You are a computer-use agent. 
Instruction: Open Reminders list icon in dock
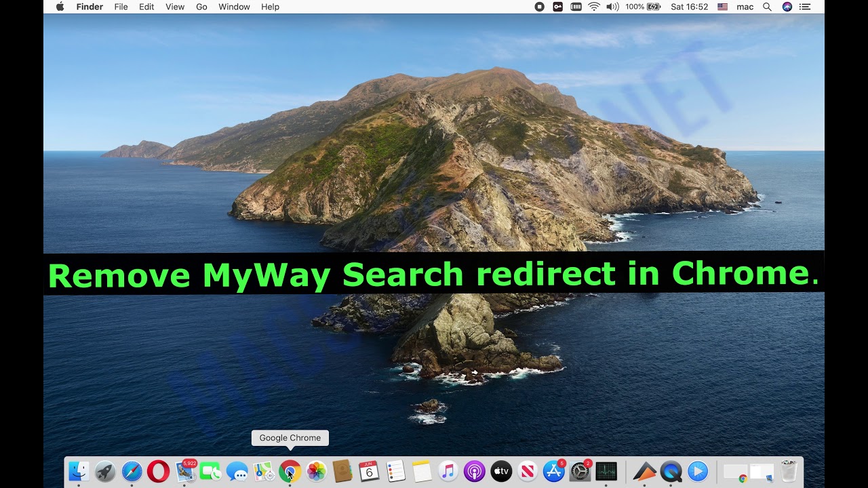[395, 471]
